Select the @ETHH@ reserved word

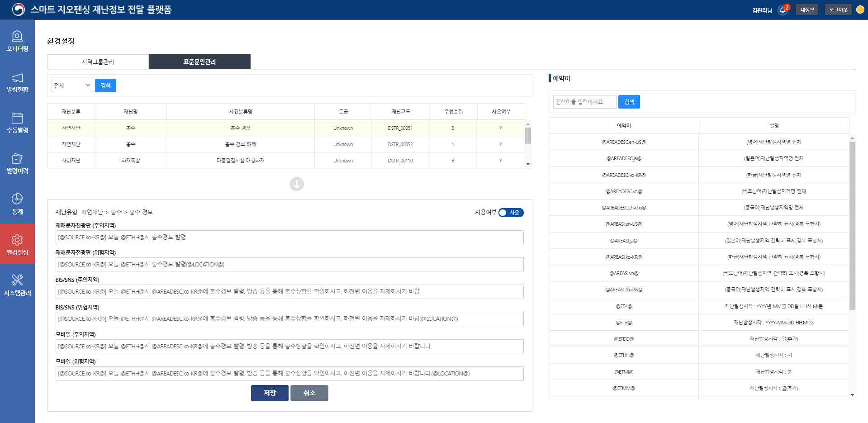coord(624,355)
